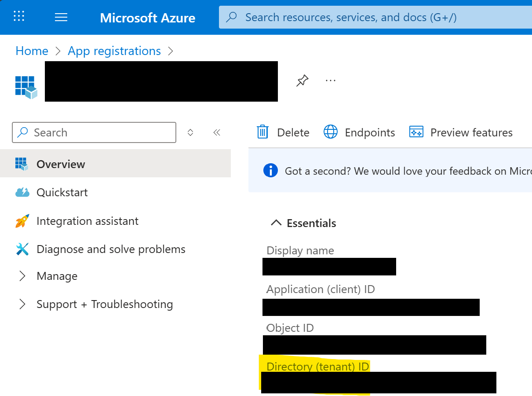This screenshot has width=532, height=396.
Task: Select the Integration assistant rocket icon
Action: pyautogui.click(x=21, y=220)
